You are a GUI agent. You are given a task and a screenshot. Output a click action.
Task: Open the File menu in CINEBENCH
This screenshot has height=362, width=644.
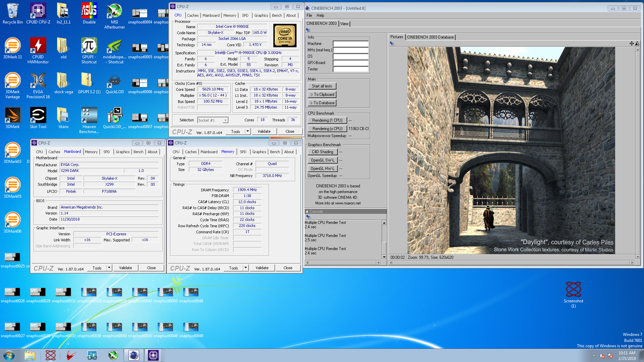[309, 15]
